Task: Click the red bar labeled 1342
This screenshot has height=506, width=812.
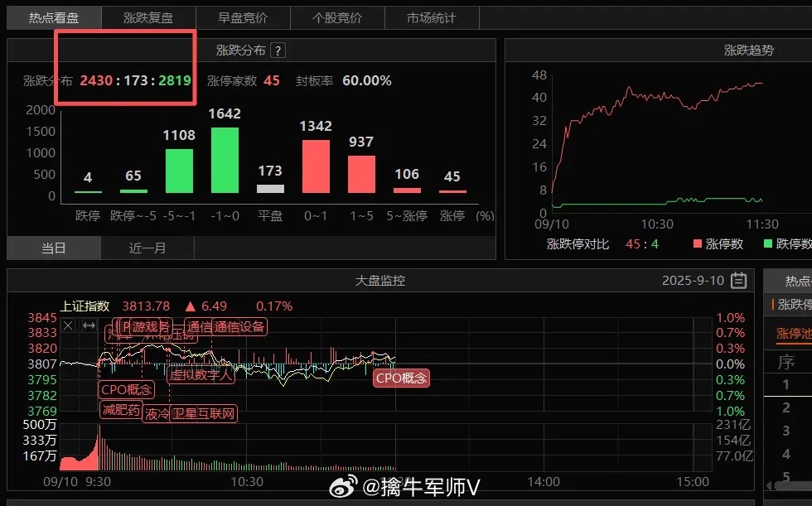Action: (x=316, y=166)
